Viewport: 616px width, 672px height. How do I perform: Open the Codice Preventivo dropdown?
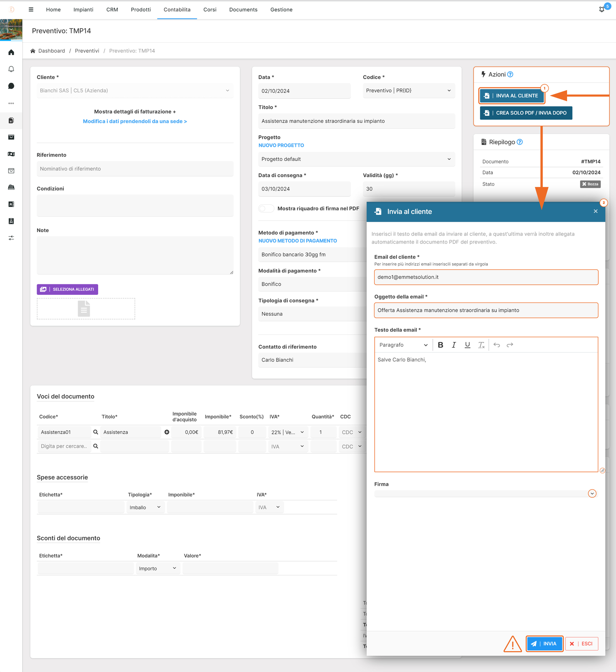pos(408,91)
